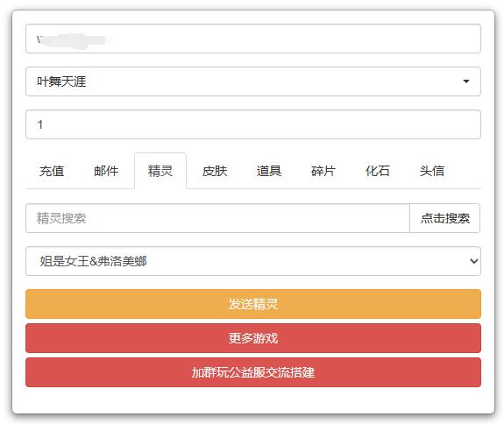Screen dimensions: 504x424
Task: Expand the 姐是女王&弗洛美娜 sprite dropdown
Action: 253,261
